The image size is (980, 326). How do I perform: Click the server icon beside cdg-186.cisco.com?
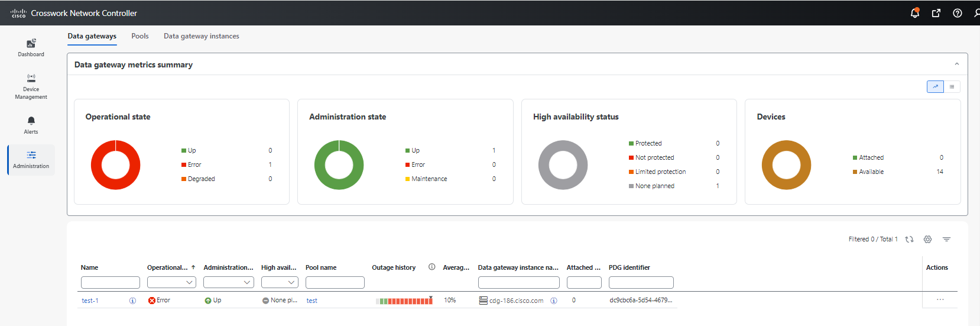tap(483, 301)
